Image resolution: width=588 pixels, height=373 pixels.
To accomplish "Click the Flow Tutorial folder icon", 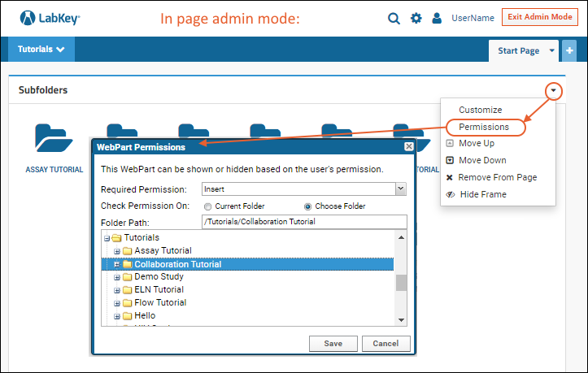I will 128,303.
